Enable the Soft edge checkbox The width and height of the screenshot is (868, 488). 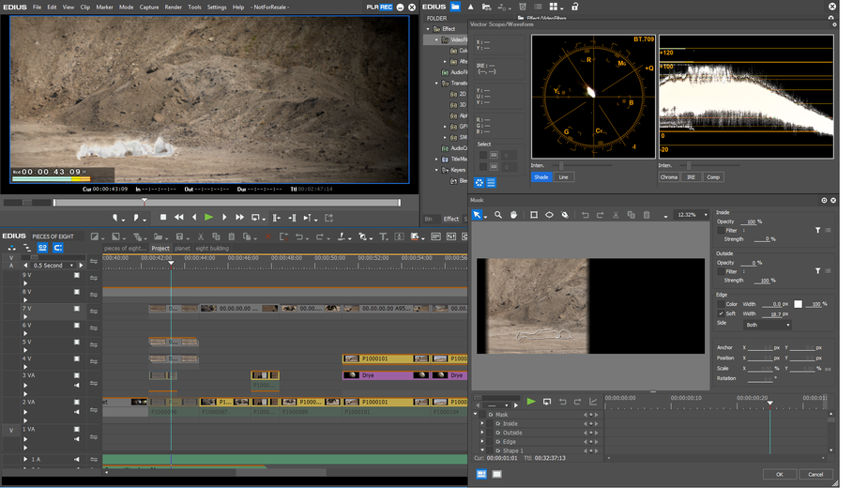[721, 313]
